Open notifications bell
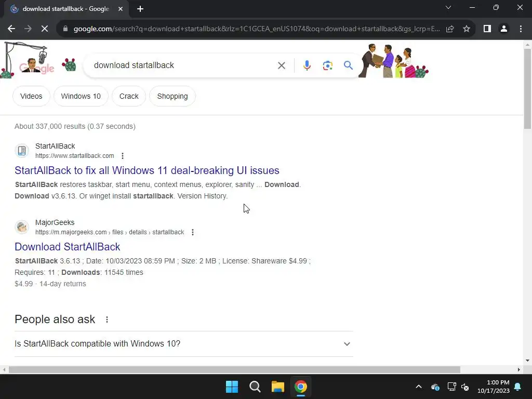The image size is (532, 399). click(518, 387)
